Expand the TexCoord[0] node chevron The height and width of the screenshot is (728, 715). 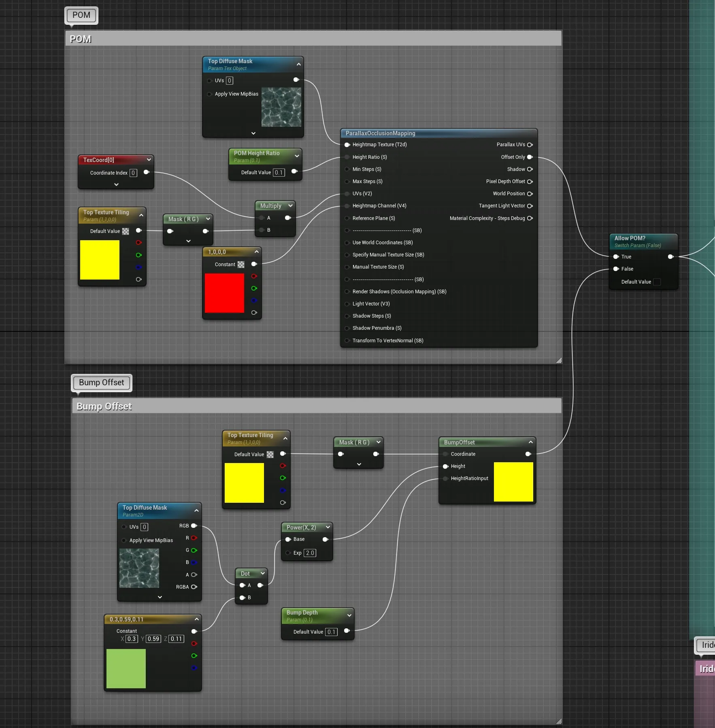[117, 184]
